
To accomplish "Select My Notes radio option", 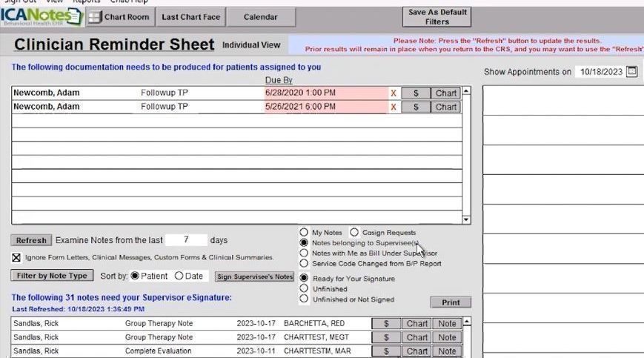I will tap(304, 232).
